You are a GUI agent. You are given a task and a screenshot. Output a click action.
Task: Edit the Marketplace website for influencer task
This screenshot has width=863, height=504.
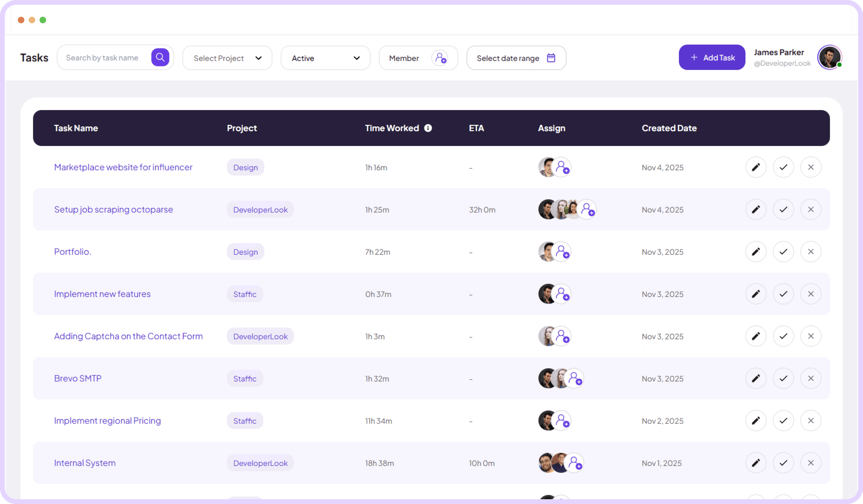(x=756, y=167)
